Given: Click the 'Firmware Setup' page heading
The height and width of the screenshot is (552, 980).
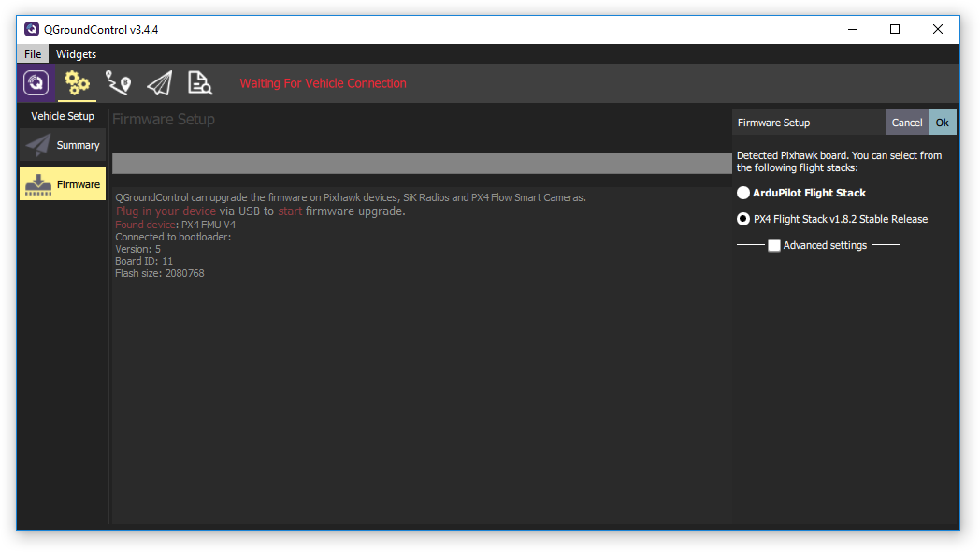Looking at the screenshot, I should pyautogui.click(x=164, y=120).
